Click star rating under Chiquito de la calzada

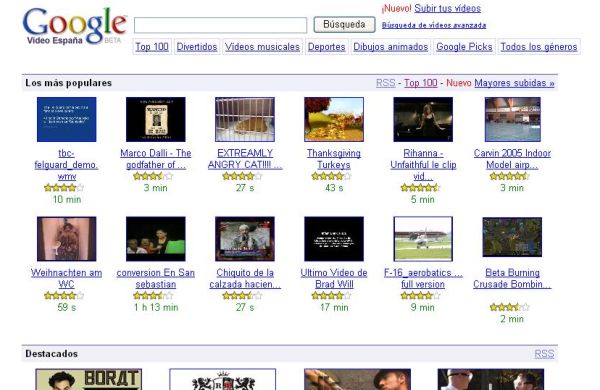coord(242,296)
